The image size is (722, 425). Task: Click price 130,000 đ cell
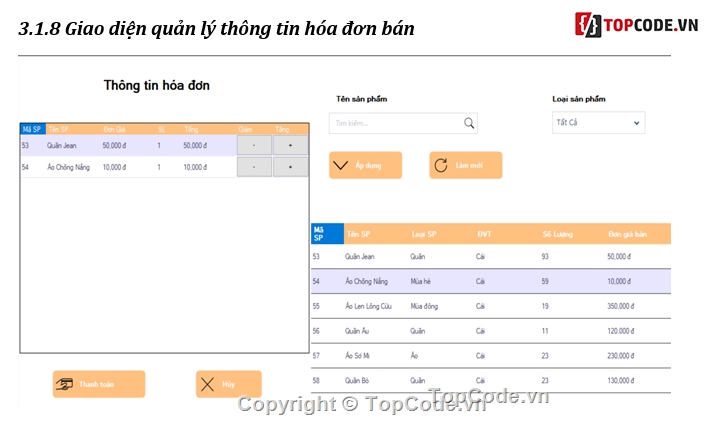coord(620,380)
